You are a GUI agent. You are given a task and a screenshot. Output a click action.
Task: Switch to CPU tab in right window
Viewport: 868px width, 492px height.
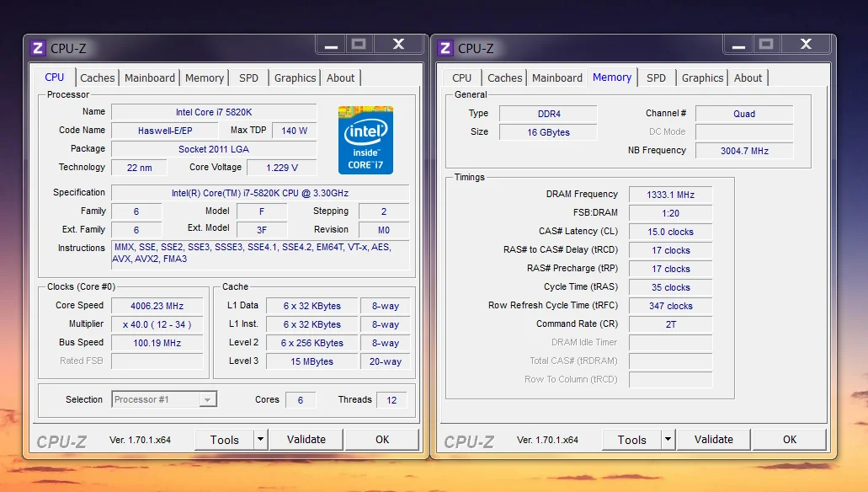pos(461,78)
